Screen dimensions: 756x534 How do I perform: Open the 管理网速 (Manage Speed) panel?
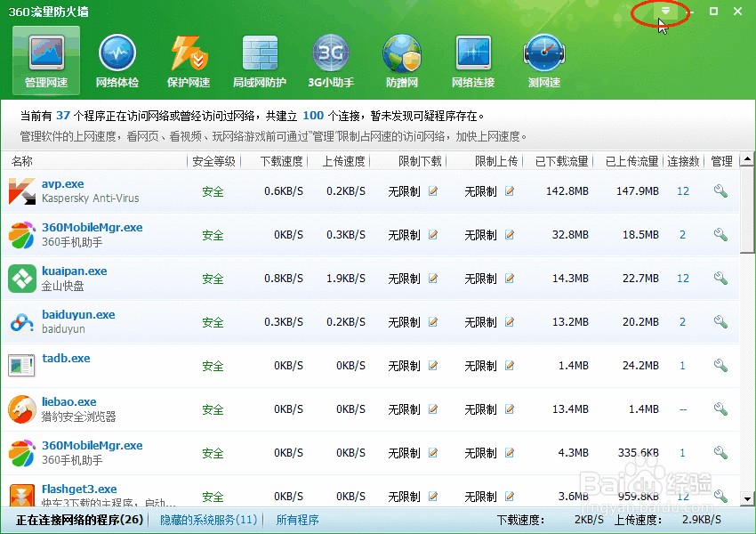point(45,60)
